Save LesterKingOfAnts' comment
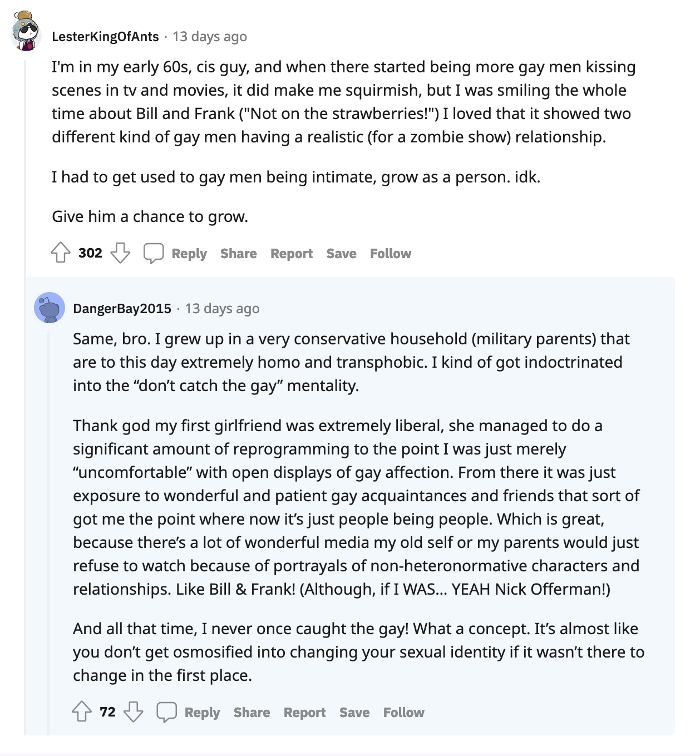The image size is (700, 756). tap(341, 254)
